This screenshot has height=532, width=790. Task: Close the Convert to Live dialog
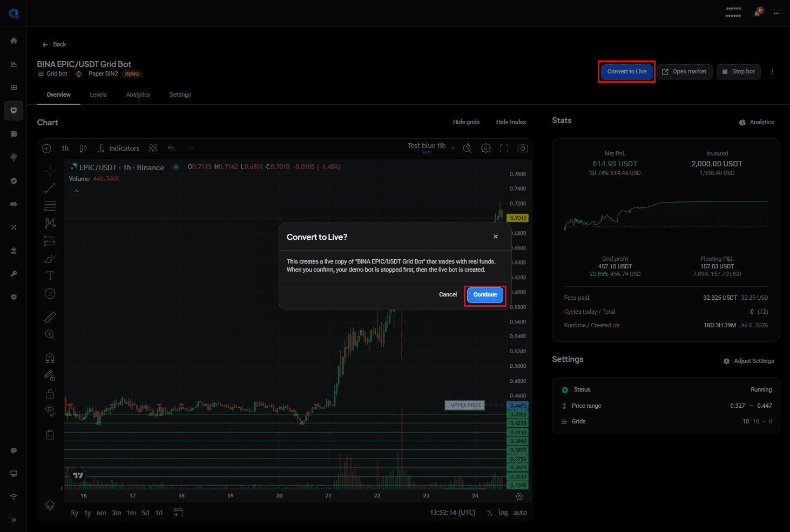[x=496, y=237]
